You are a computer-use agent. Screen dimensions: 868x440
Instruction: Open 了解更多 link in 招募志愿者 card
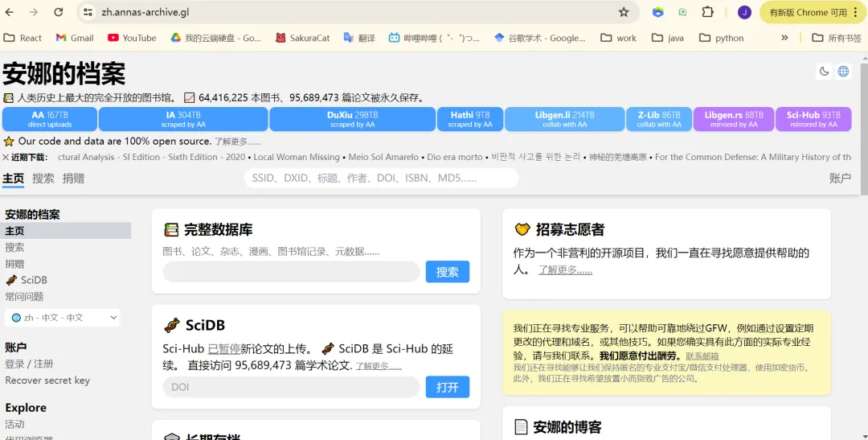tap(565, 270)
